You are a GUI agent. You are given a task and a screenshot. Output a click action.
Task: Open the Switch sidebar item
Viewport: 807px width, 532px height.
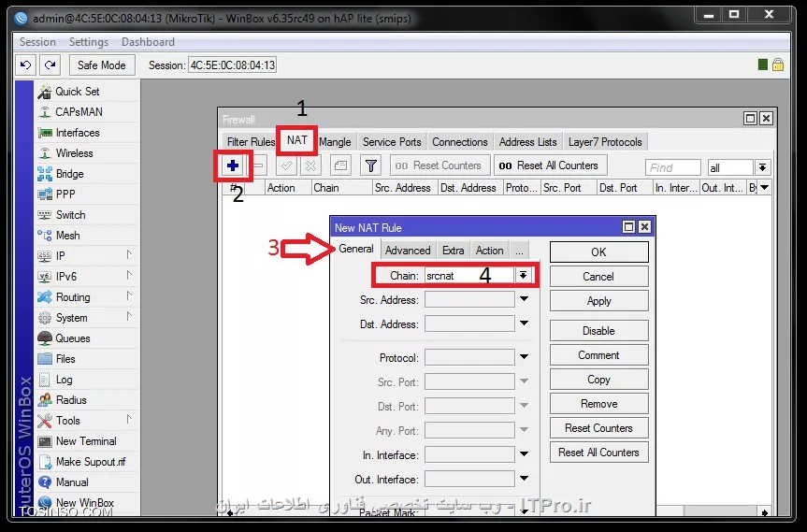(x=70, y=215)
